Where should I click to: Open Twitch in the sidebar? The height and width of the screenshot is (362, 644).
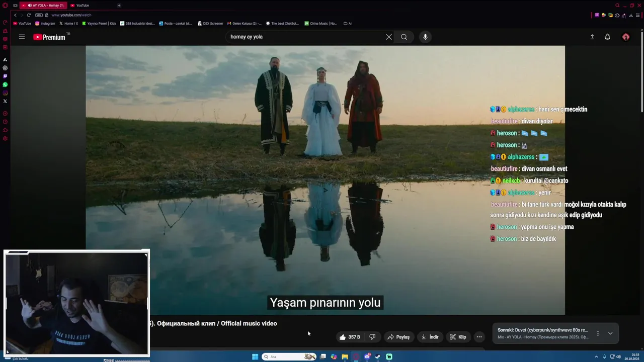point(5,76)
